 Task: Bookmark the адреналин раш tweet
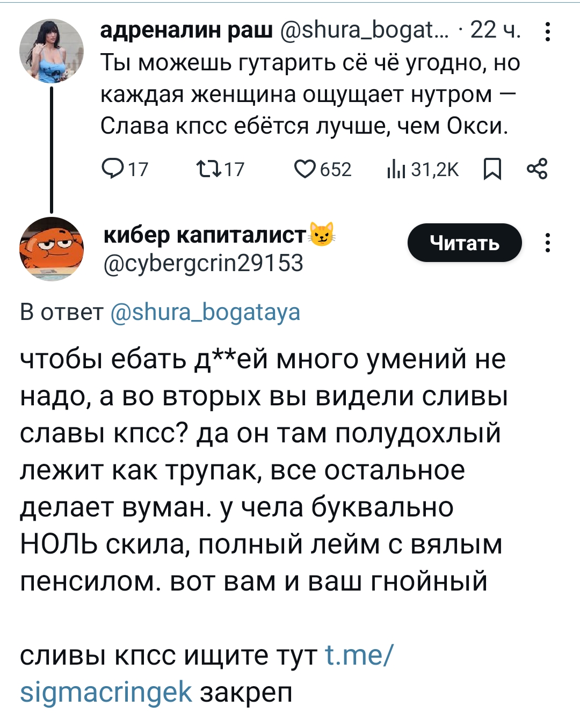492,170
